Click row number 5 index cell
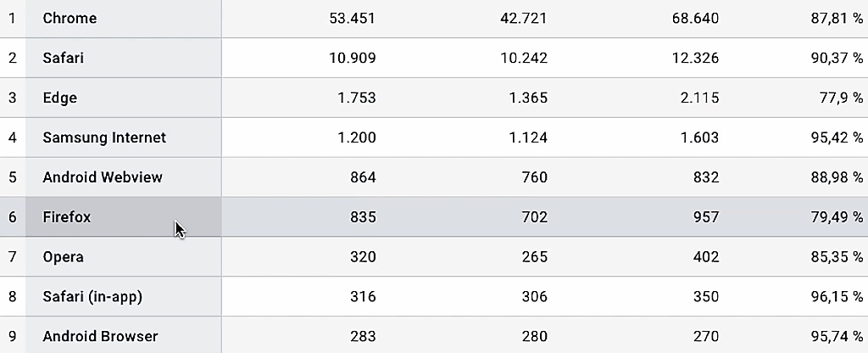This screenshot has height=353, width=868. click(x=13, y=177)
